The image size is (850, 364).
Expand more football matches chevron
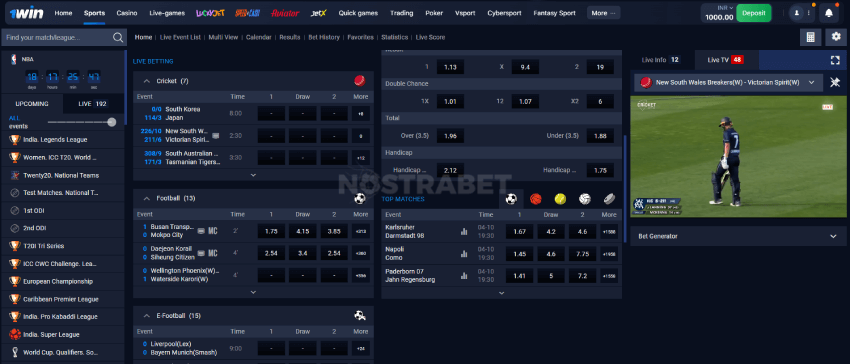(x=253, y=292)
